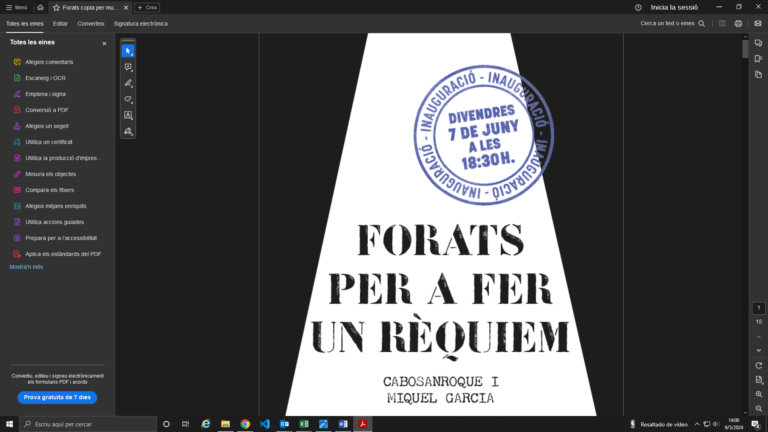Click the Crea new tab button
The image size is (768, 432).
tap(147, 7)
